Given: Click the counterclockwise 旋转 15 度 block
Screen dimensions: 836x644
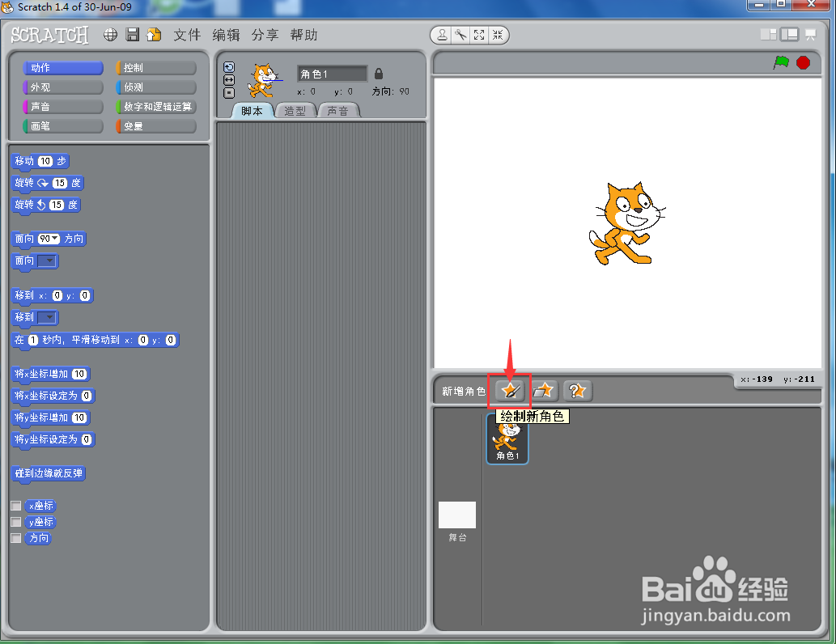Looking at the screenshot, I should coord(46,205).
